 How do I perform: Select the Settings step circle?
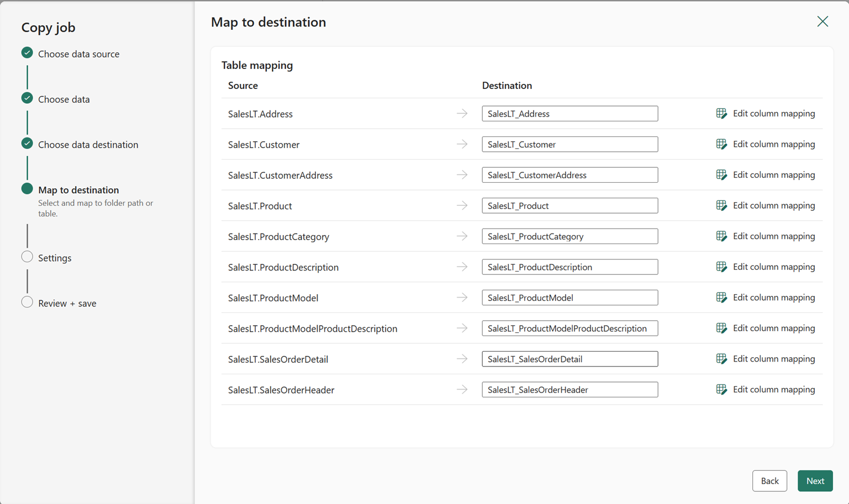tap(27, 257)
